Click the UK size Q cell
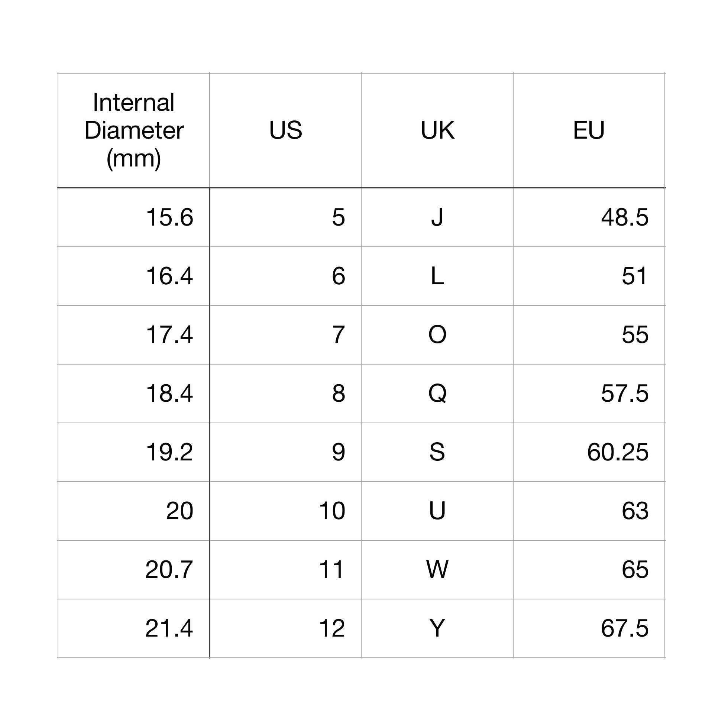The width and height of the screenshot is (728, 728). coord(437,394)
